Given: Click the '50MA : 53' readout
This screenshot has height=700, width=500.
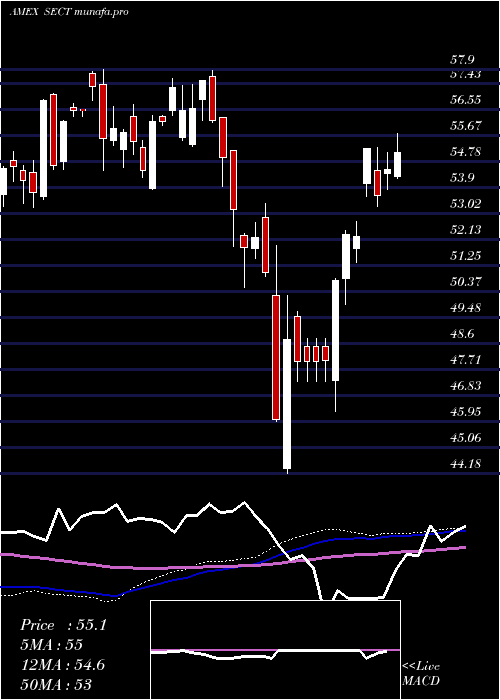Looking at the screenshot, I should [x=56, y=684].
